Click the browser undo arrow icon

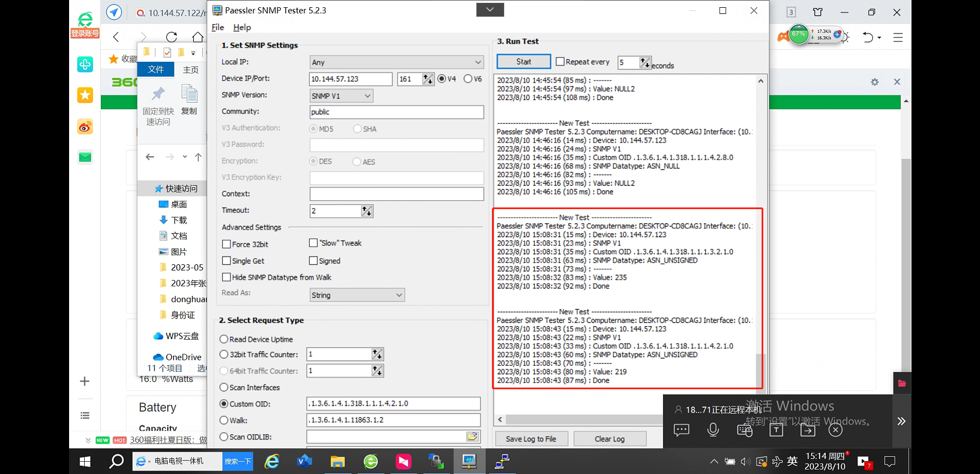click(868, 37)
